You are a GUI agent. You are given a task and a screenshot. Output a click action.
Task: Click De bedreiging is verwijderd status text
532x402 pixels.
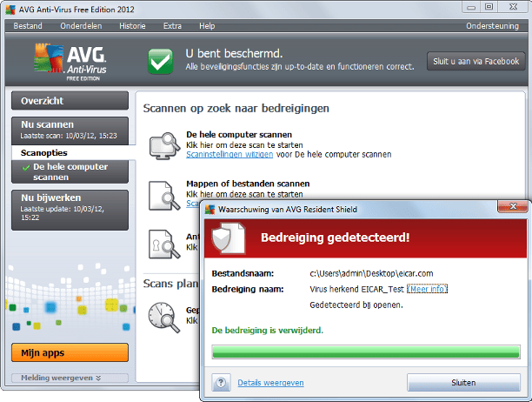click(268, 330)
